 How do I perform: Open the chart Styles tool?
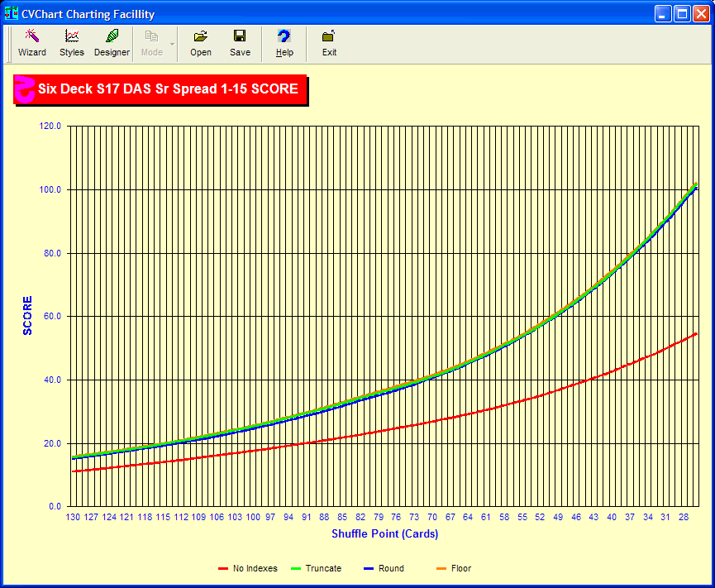click(72, 43)
